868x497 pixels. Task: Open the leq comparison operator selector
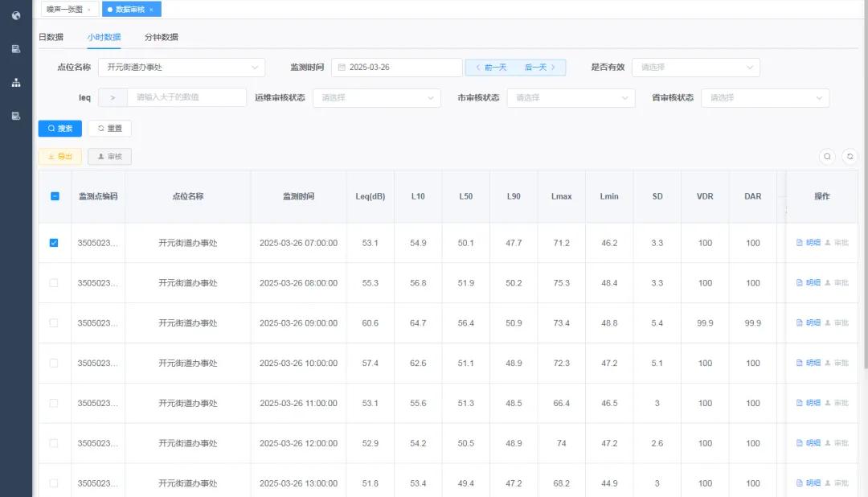(x=113, y=97)
